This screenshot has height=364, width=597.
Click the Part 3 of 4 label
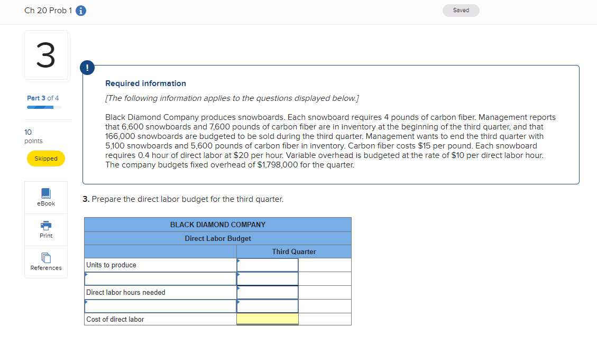click(x=43, y=98)
